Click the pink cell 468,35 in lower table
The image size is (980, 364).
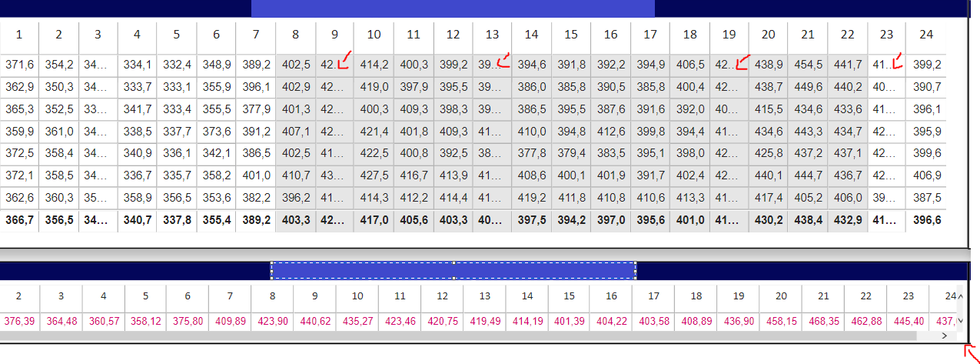[x=822, y=321]
